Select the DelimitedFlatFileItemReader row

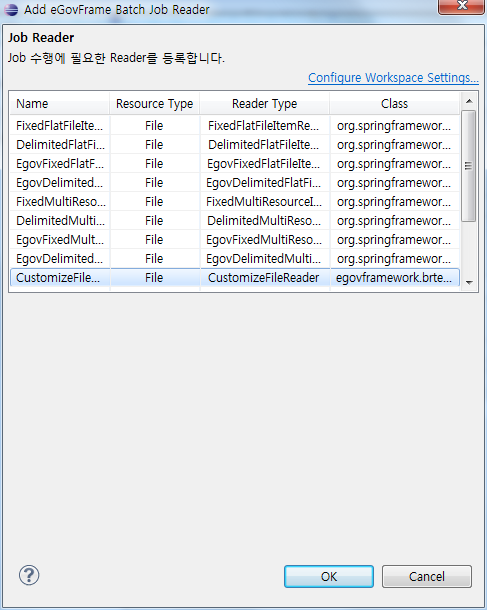[235, 144]
